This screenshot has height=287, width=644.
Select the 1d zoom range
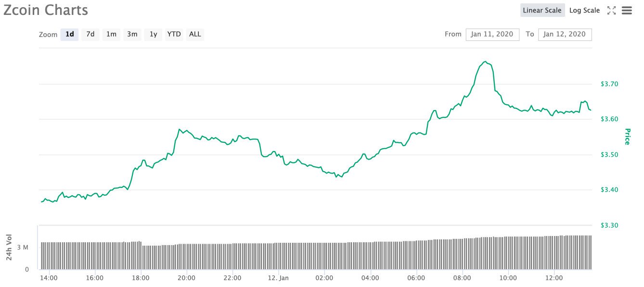point(70,34)
